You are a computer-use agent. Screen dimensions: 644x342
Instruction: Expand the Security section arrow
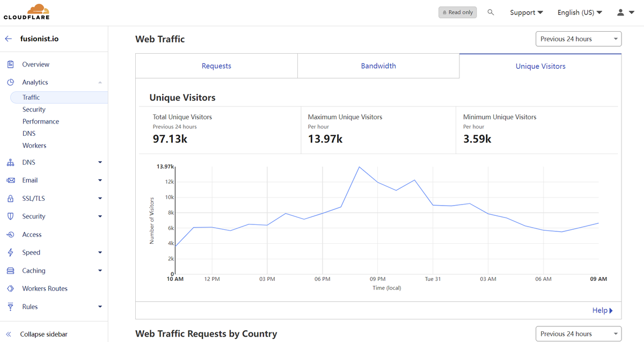click(100, 216)
